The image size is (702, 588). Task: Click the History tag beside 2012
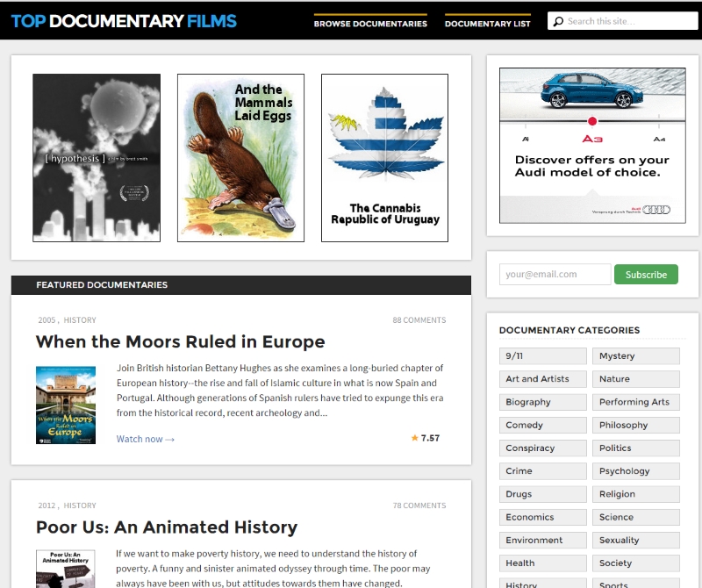(x=80, y=506)
